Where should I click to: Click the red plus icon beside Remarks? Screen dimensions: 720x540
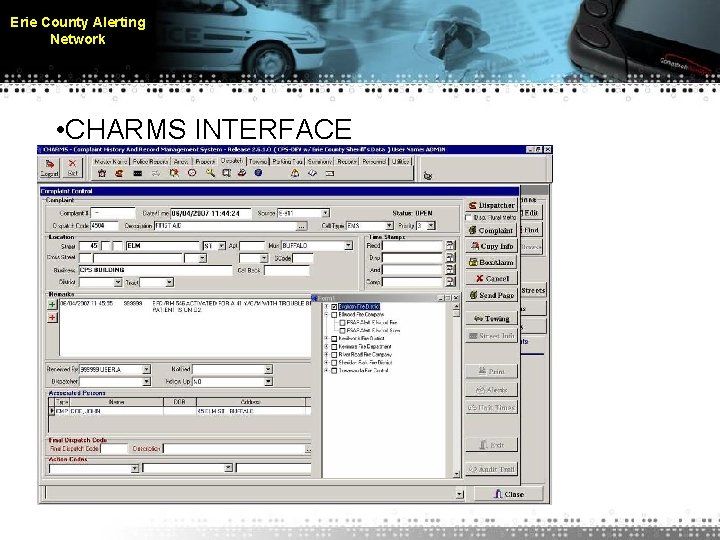(x=52, y=318)
